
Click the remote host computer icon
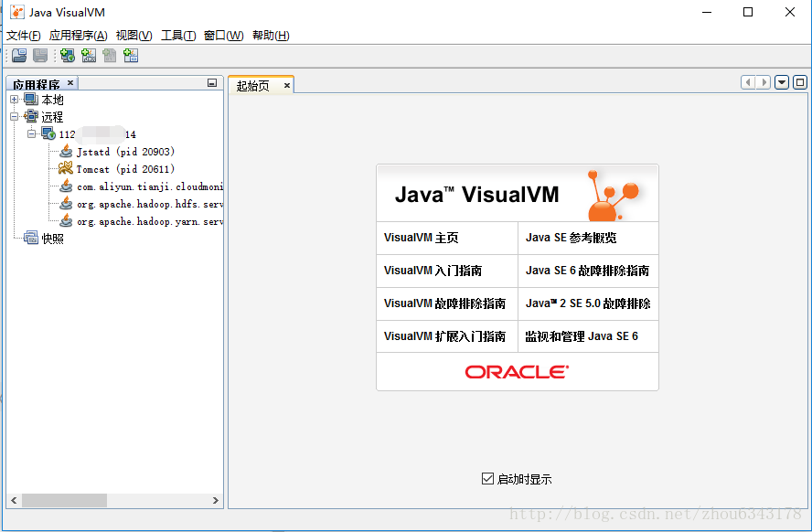48,133
